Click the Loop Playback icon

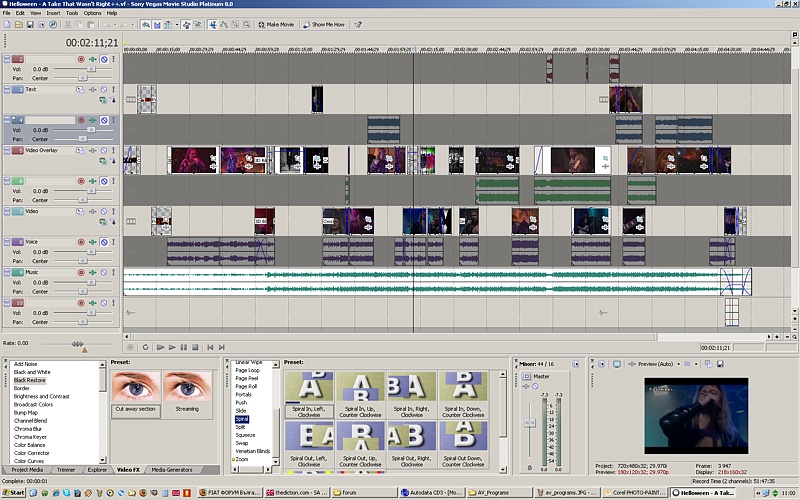pyautogui.click(x=146, y=347)
